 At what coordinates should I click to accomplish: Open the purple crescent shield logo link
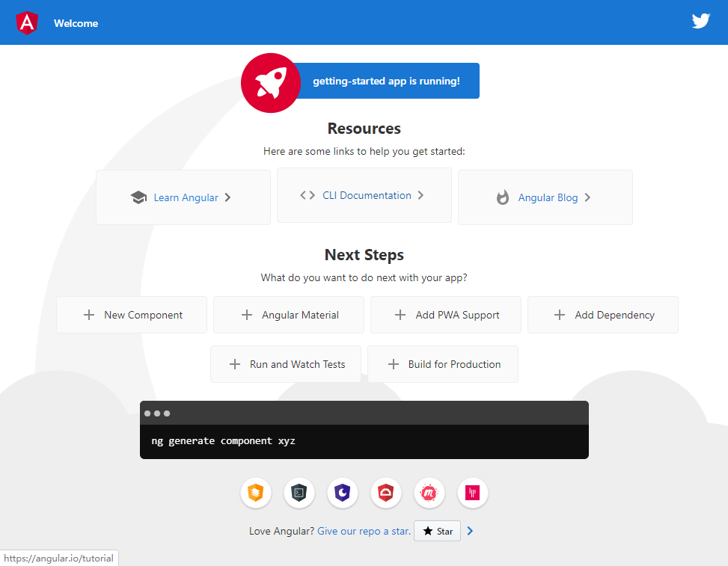(343, 493)
